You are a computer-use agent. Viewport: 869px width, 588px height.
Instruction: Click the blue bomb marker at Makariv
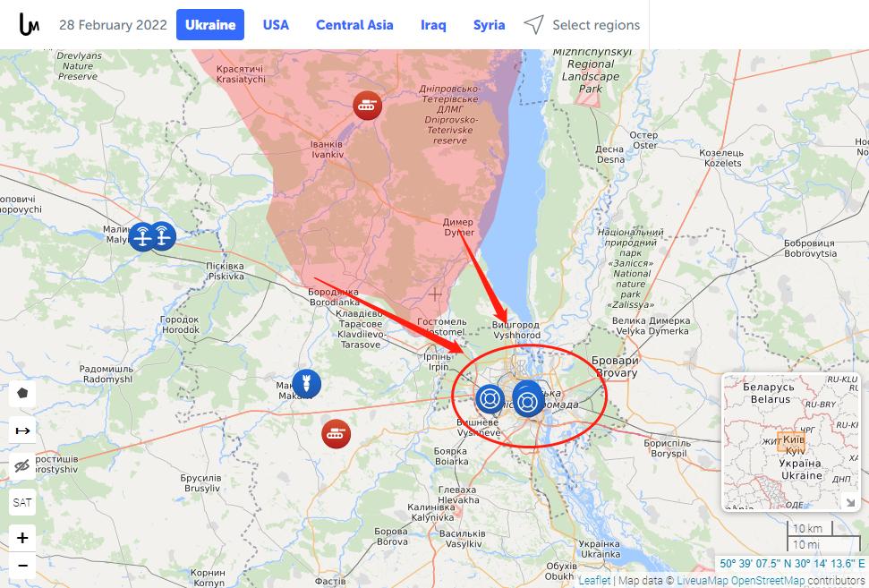(x=306, y=384)
